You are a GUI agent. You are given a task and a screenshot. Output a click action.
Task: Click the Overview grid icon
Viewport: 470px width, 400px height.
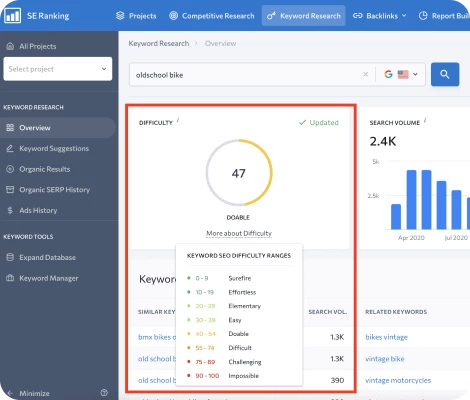click(x=10, y=128)
